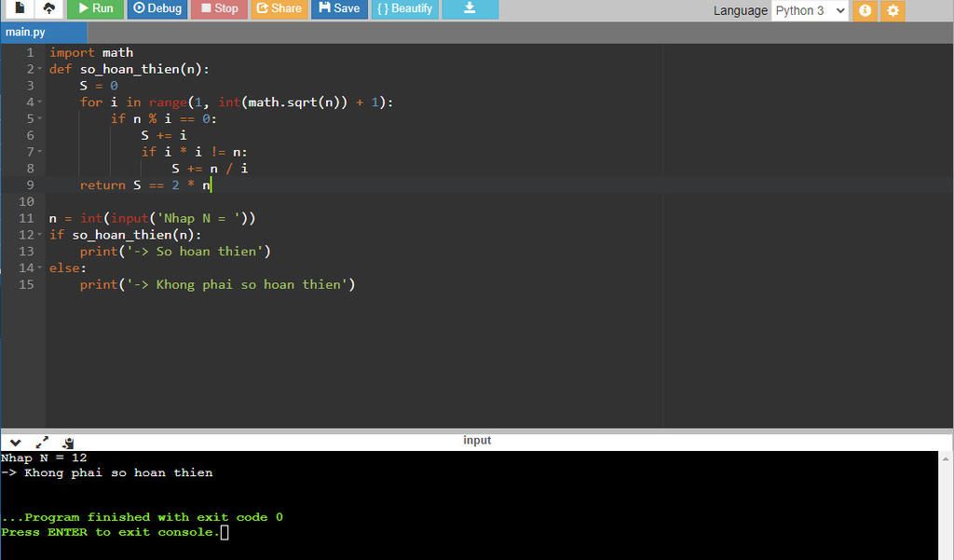Place cursor on 'import math' line
Screen dimensions: 954x560
point(91,52)
